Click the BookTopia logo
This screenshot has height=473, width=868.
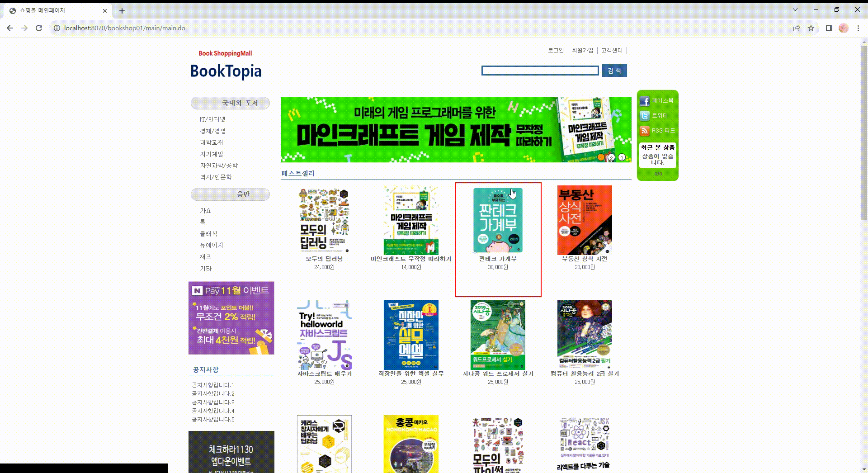point(225,71)
